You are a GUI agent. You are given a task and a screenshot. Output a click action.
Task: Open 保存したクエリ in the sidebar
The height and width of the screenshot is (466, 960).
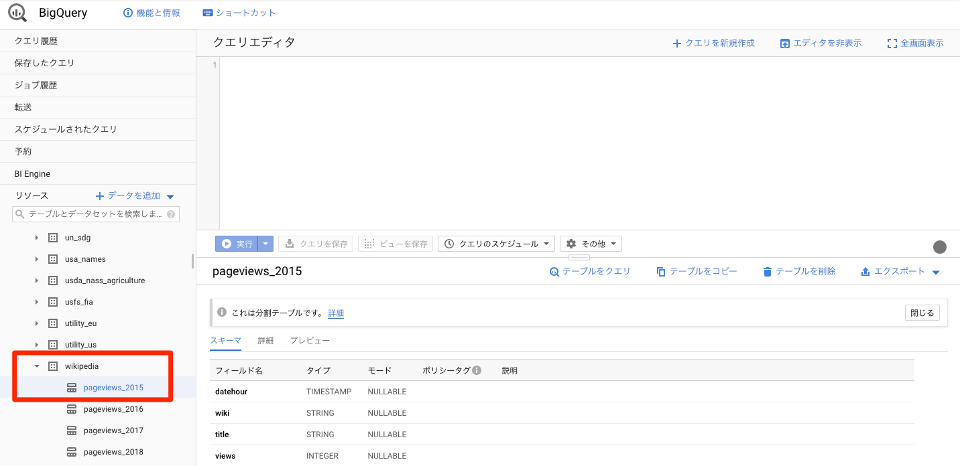pos(98,63)
